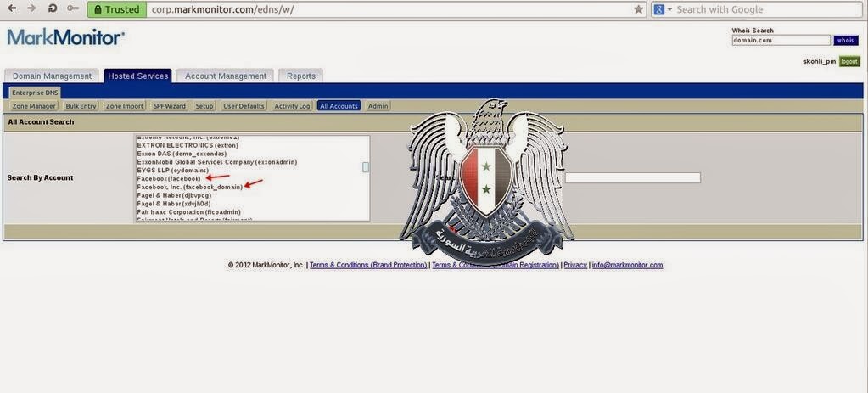
Task: Click the MarkMonitor logo
Action: pos(66,37)
